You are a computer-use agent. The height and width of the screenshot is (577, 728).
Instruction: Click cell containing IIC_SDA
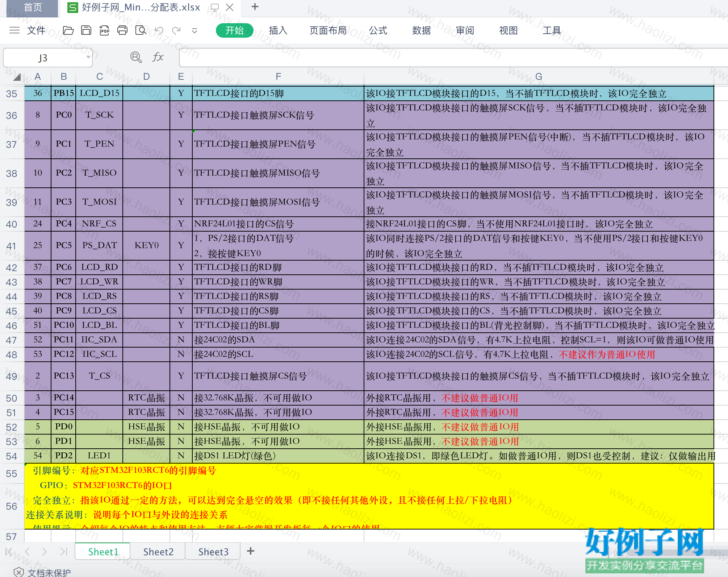[x=100, y=340]
